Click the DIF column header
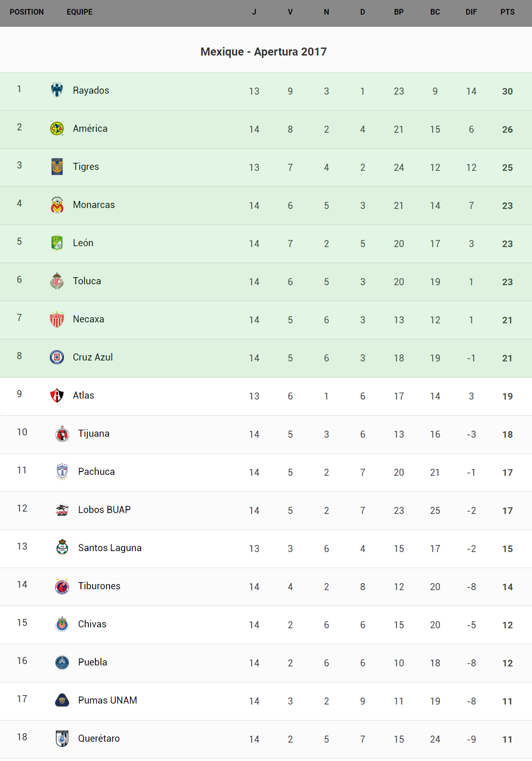Image resolution: width=532 pixels, height=761 pixels. point(471,12)
